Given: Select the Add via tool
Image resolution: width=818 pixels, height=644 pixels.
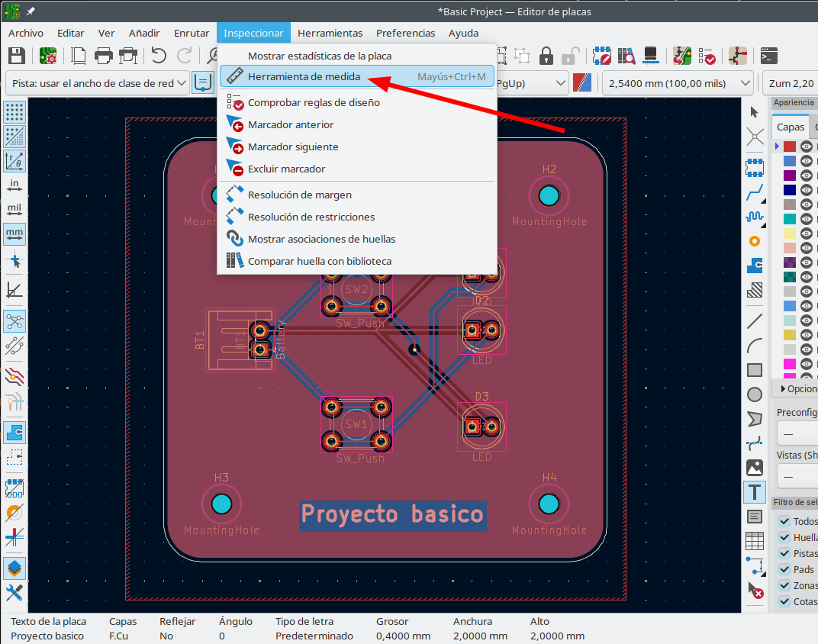Looking at the screenshot, I should tap(755, 241).
